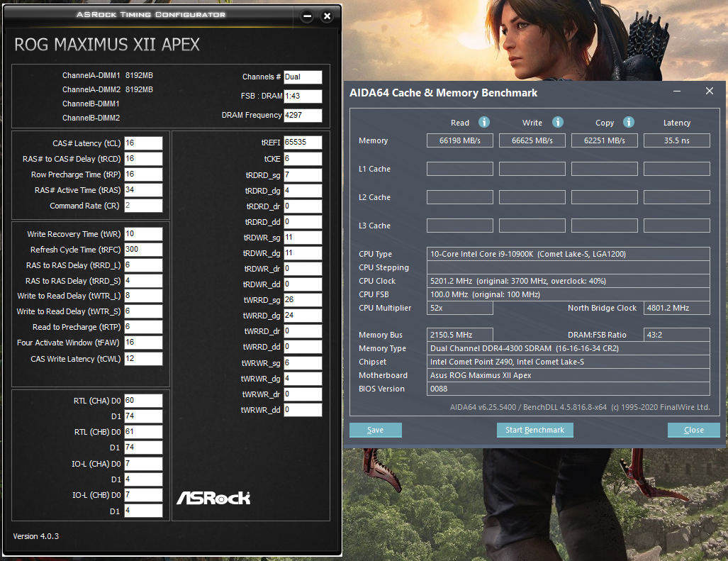Image resolution: width=728 pixels, height=561 pixels.
Task: Select the RTL (CHA) D0 value field
Action: 143,401
